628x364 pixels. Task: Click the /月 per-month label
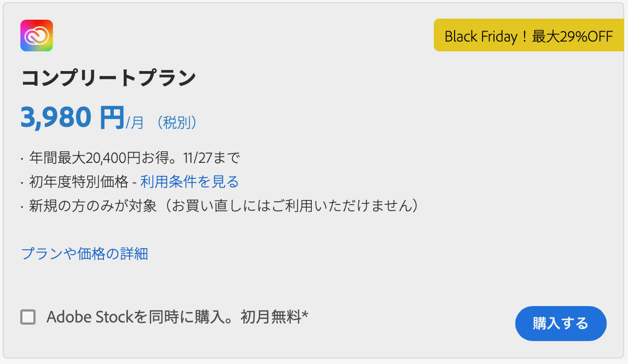(135, 122)
